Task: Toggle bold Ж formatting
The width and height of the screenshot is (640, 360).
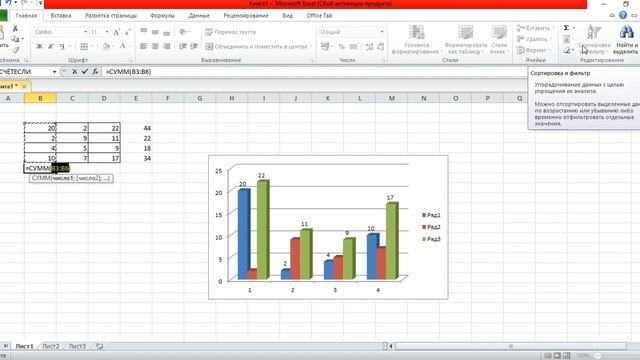Action: [x=40, y=47]
